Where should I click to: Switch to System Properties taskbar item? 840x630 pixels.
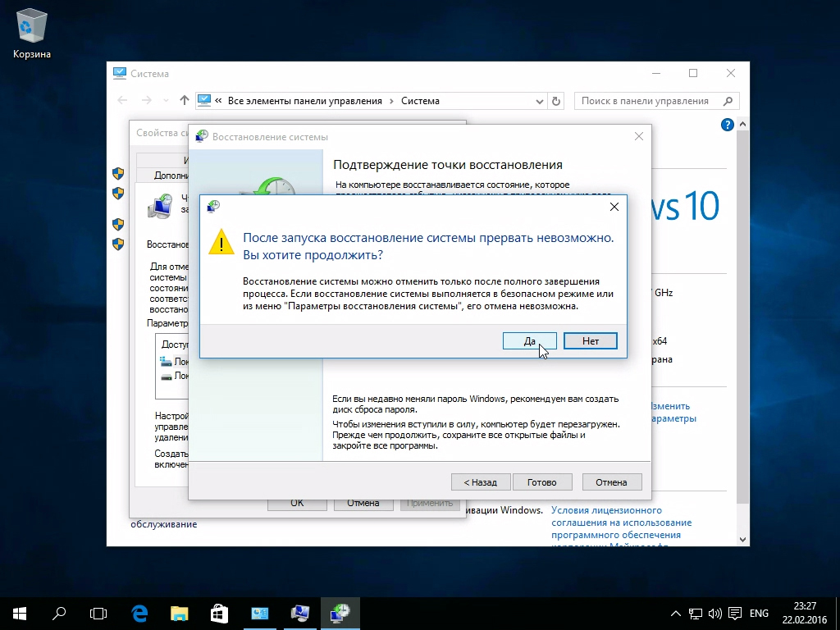pos(300,614)
